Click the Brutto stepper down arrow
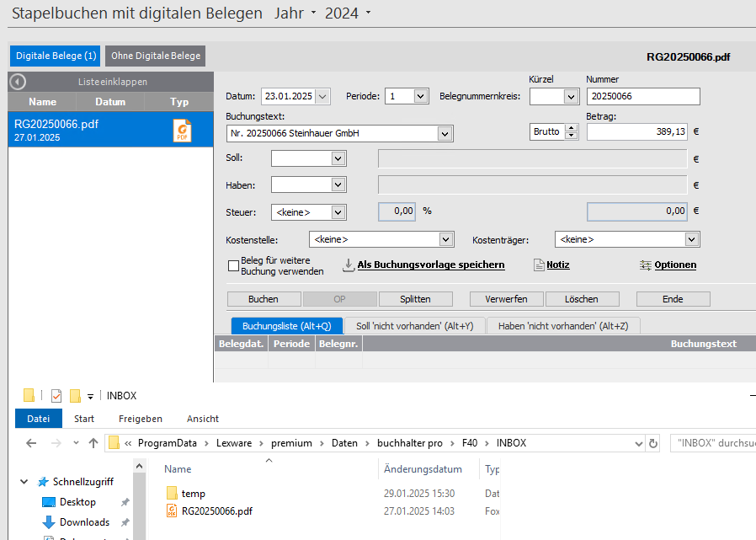Viewport: 756px width, 540px height. (572, 136)
